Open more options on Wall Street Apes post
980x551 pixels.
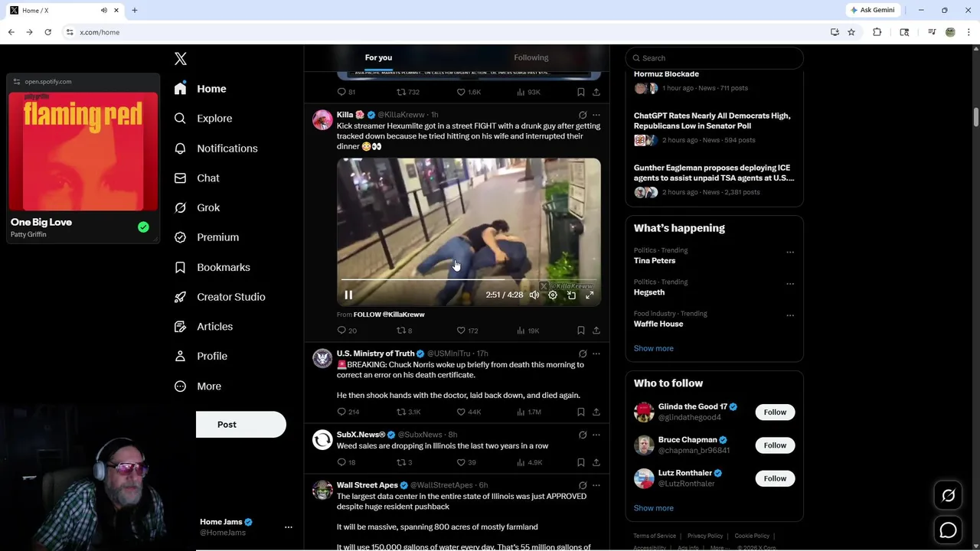pos(596,485)
